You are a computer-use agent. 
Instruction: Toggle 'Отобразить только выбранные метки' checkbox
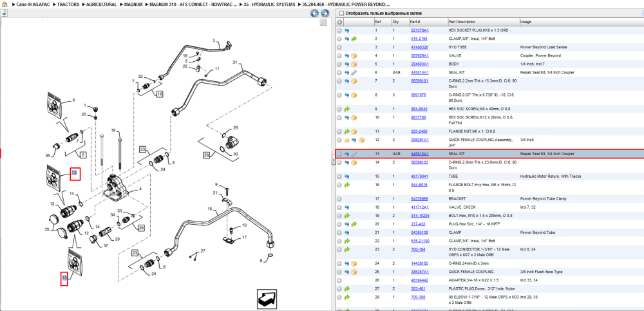pos(341,14)
